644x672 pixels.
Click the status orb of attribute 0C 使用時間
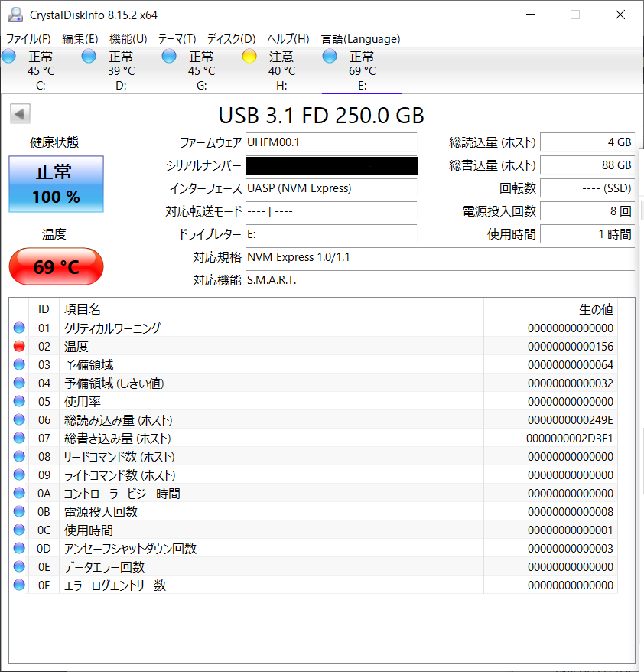19,530
